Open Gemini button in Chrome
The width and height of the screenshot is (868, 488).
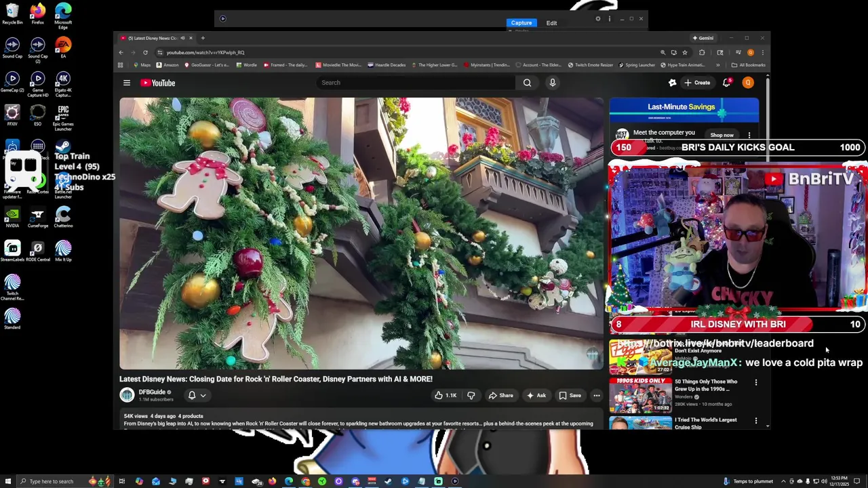tap(703, 38)
